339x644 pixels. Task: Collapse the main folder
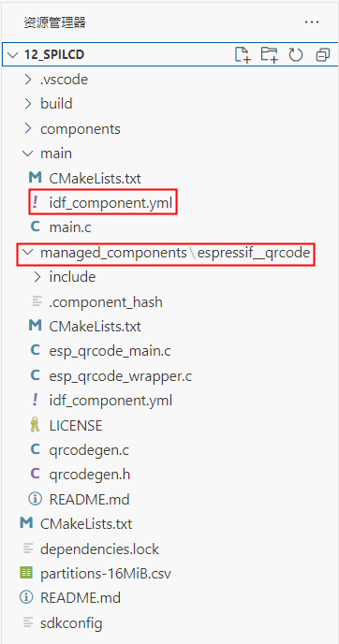coord(28,154)
